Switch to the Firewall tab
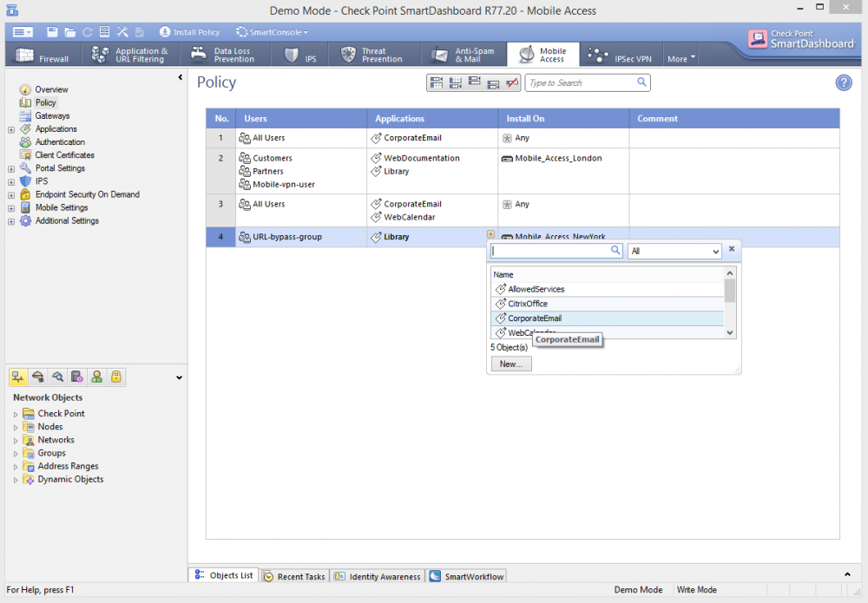868x603 pixels. click(x=43, y=55)
